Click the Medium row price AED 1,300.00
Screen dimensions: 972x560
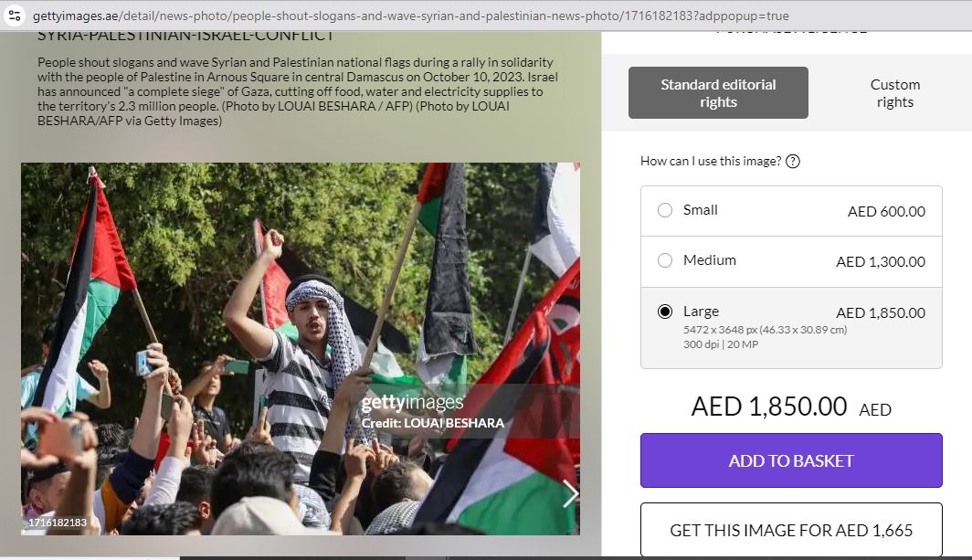coord(881,261)
